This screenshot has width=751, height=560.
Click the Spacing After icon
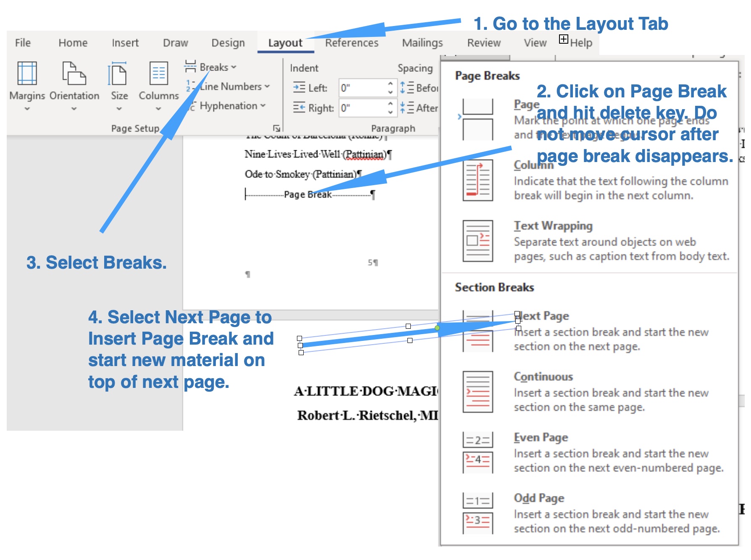coord(407,108)
